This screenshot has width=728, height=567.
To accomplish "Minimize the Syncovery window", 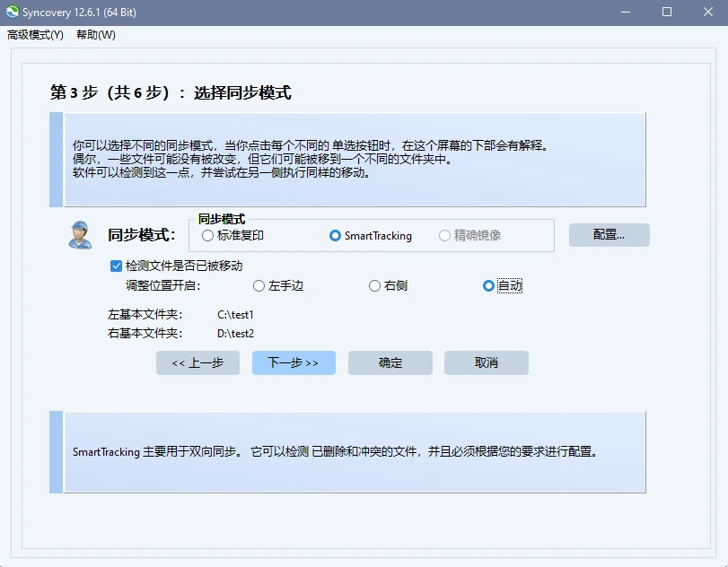I will pyautogui.click(x=626, y=12).
